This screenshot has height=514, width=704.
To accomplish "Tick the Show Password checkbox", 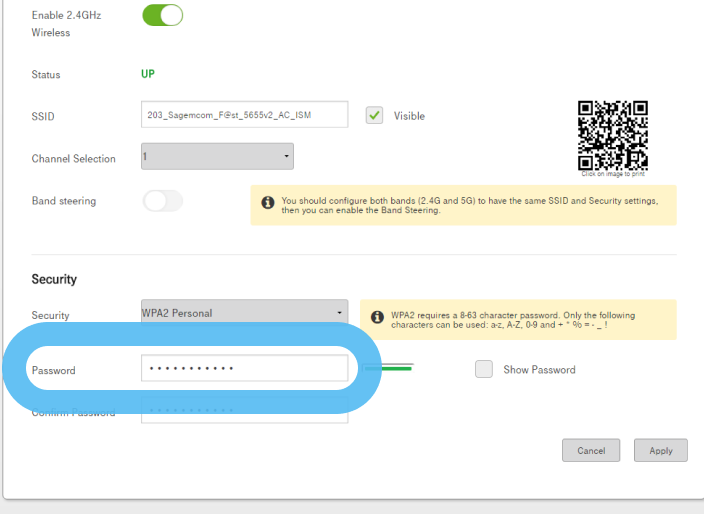I will [x=484, y=369].
